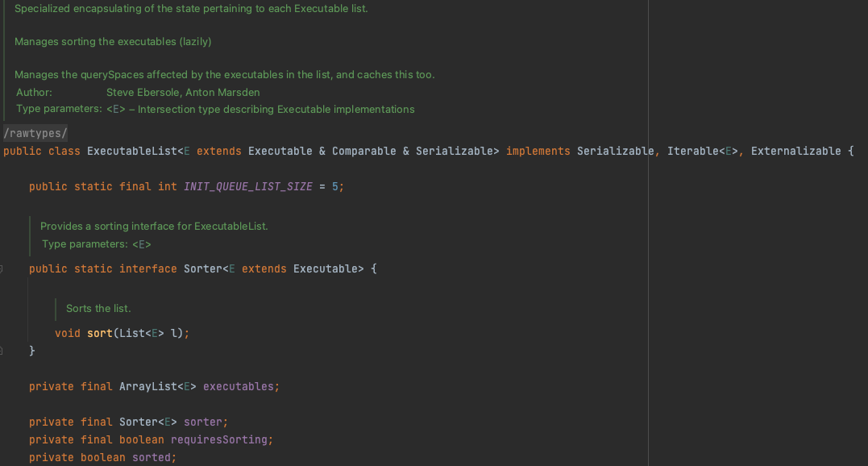Click Executable in the ExecutableList extends bound

coord(280,151)
